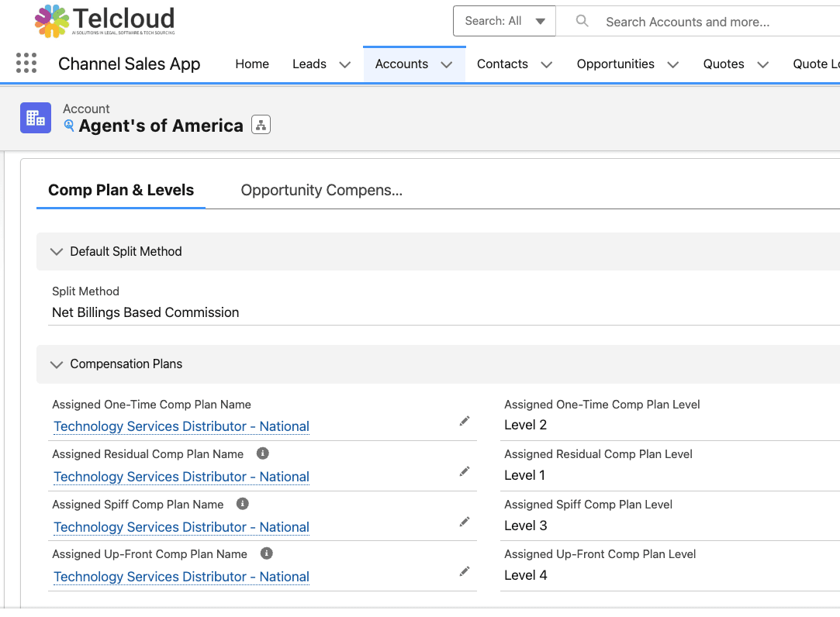The height and width of the screenshot is (617, 840).
Task: Go to the Home navigation tab
Action: tap(252, 64)
